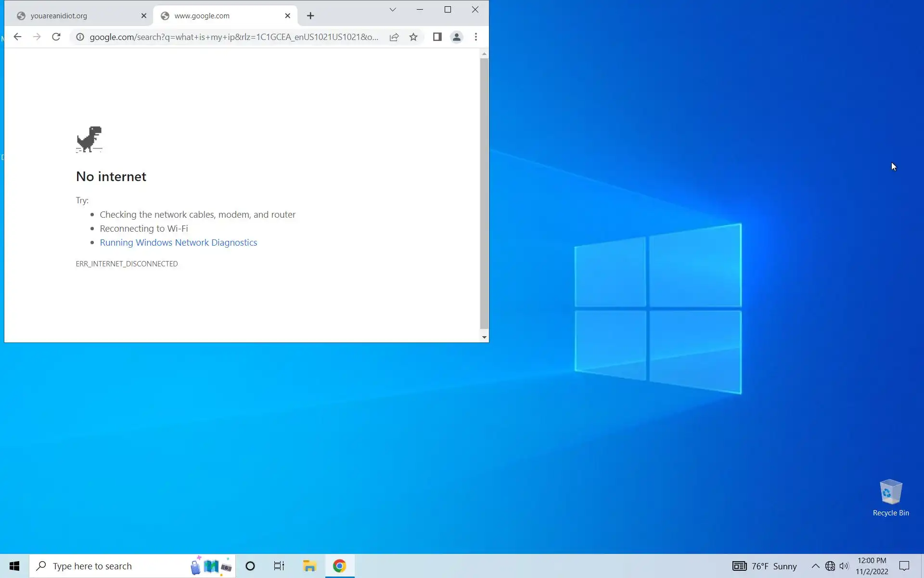Bookmark this page with star icon
This screenshot has width=924, height=578.
tap(413, 37)
